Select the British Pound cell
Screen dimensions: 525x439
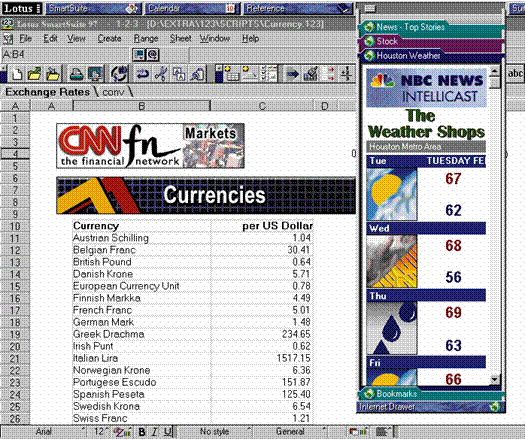142,262
